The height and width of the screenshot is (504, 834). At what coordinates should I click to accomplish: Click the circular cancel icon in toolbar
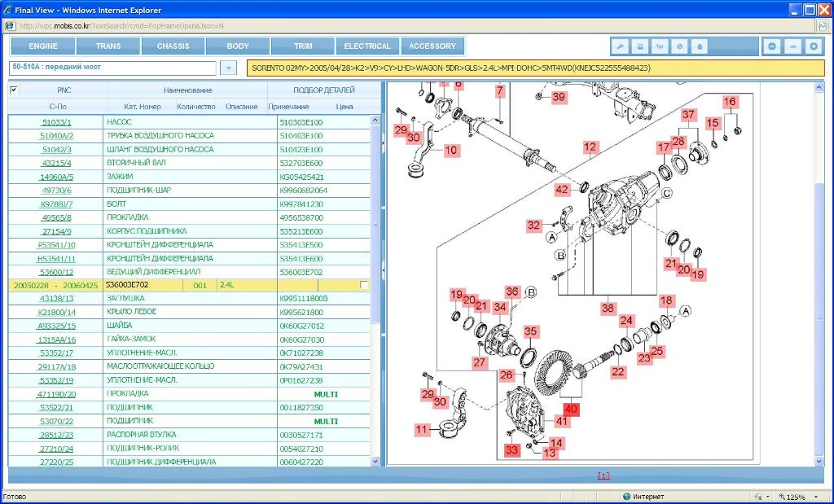tap(679, 46)
